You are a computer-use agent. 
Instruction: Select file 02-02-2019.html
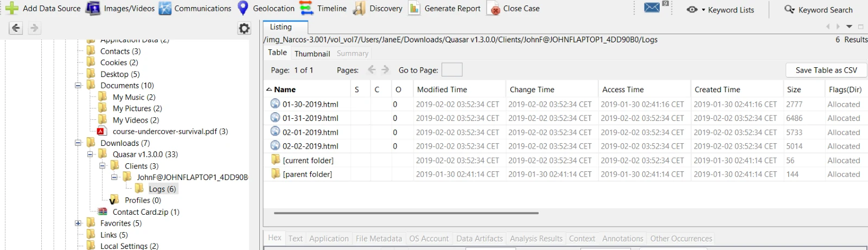click(310, 146)
